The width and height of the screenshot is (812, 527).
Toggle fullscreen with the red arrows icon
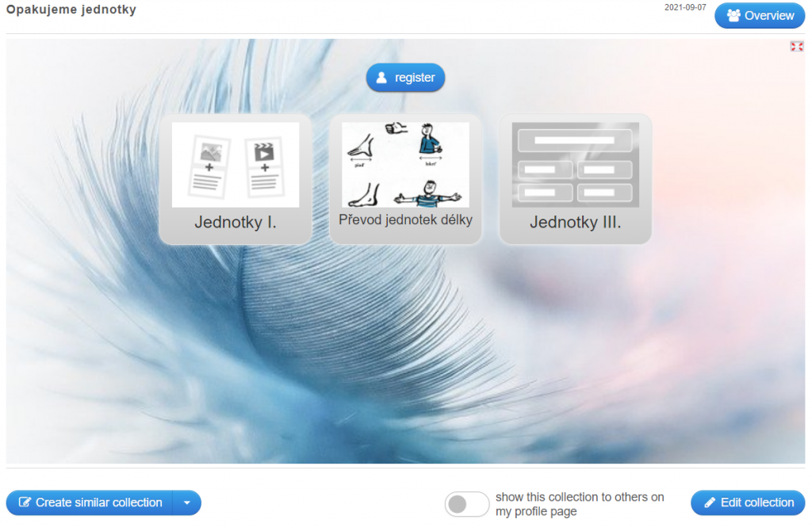coord(796,47)
